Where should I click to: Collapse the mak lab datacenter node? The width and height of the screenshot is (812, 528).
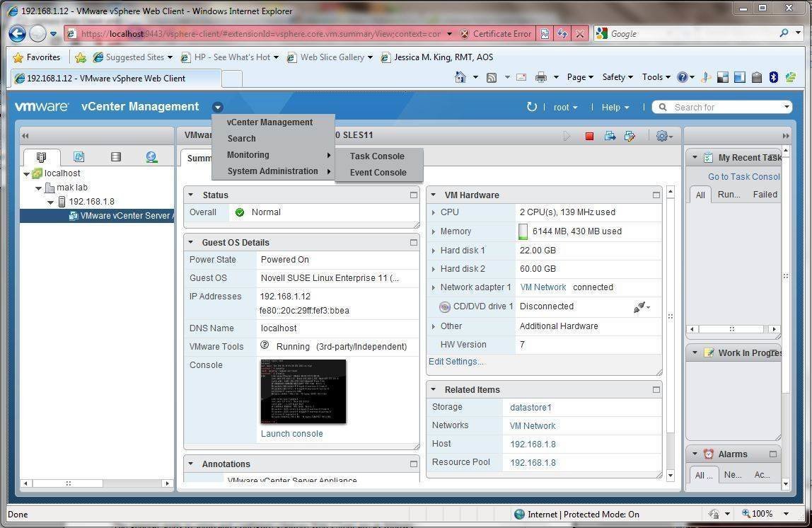coord(38,188)
